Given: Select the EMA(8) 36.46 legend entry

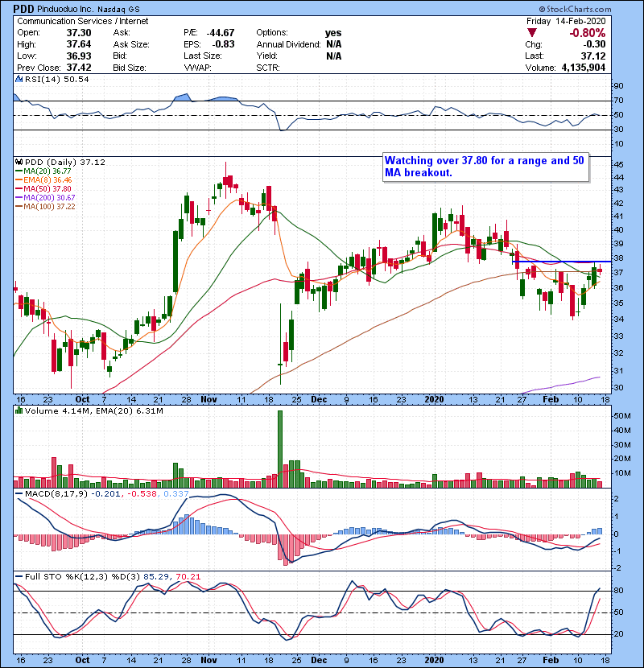Looking at the screenshot, I should click(43, 180).
